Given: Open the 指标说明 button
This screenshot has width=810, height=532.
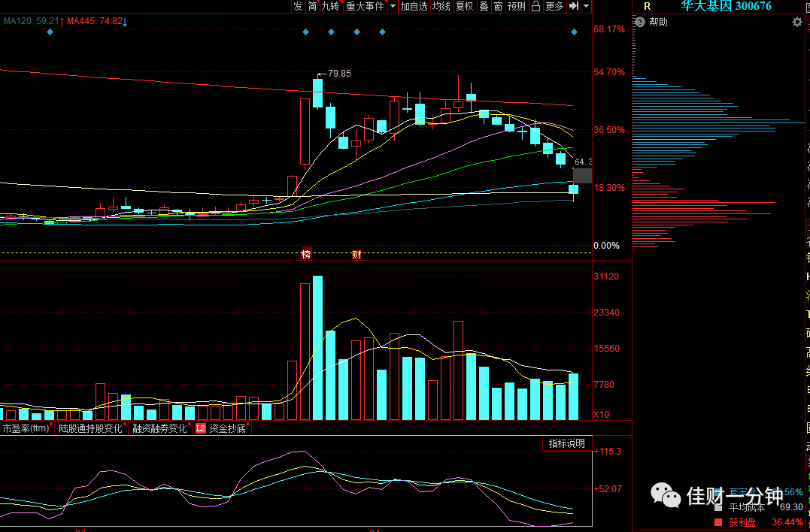Looking at the screenshot, I should coord(566,443).
